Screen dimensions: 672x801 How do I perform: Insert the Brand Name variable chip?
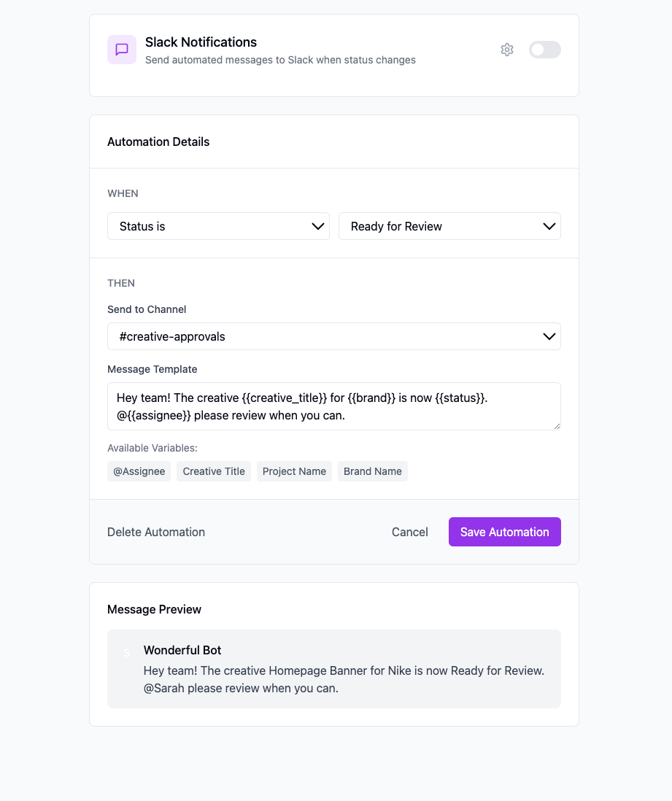pyautogui.click(x=372, y=471)
